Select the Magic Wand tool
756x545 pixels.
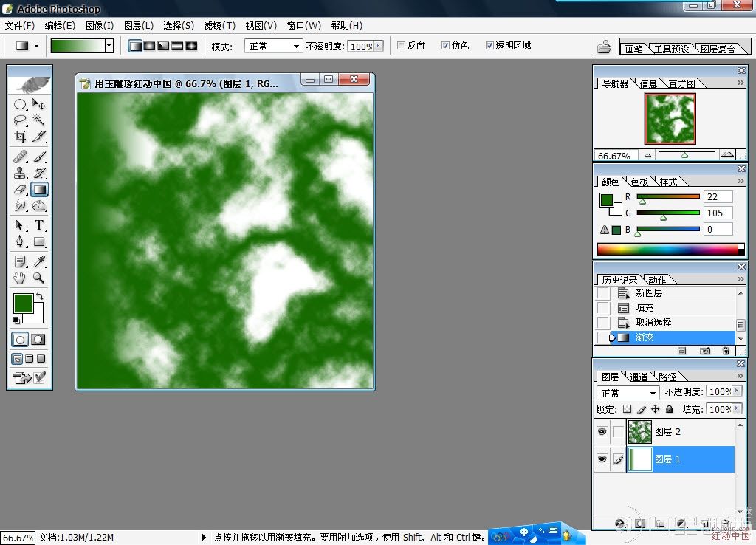point(39,120)
